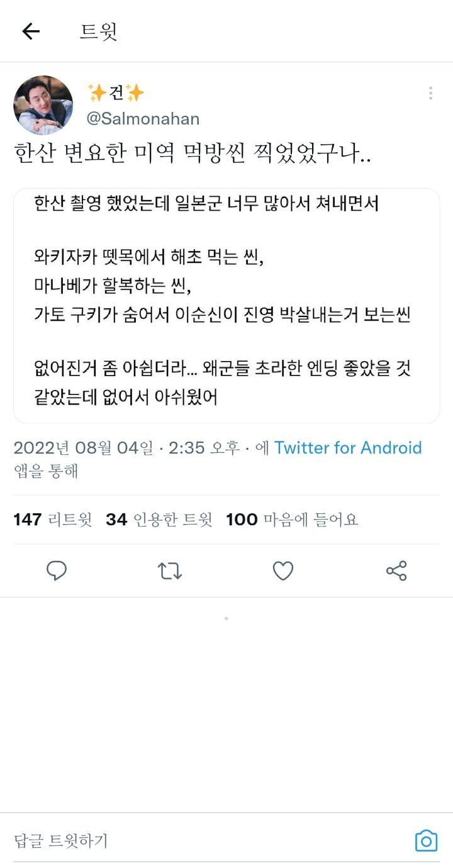This screenshot has height=868, width=453.
Task: Click the 트윗 header title
Action: (99, 31)
